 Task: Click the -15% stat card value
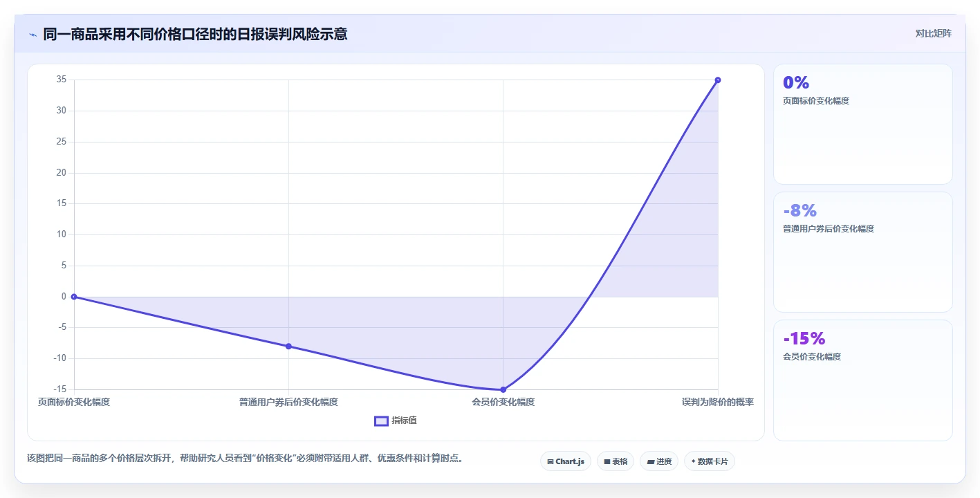point(804,338)
